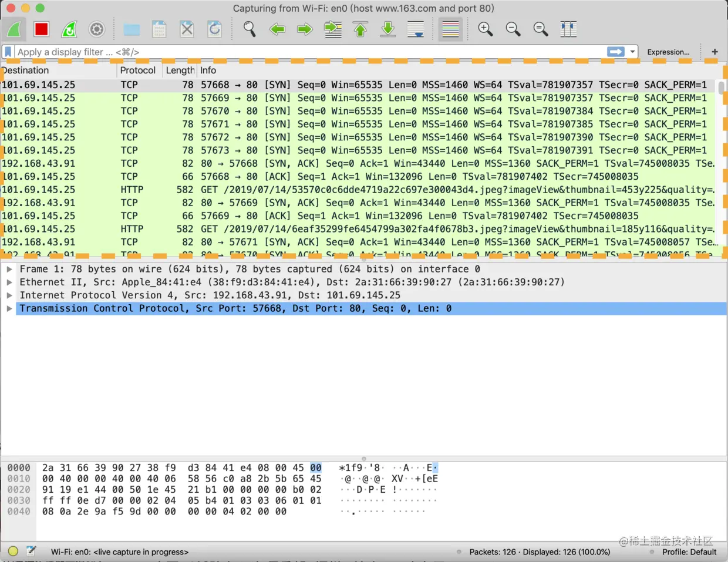This screenshot has height=562, width=728.
Task: Select the HTTP GET 6eaf35299fe6 jpeg packet
Action: coord(358,229)
